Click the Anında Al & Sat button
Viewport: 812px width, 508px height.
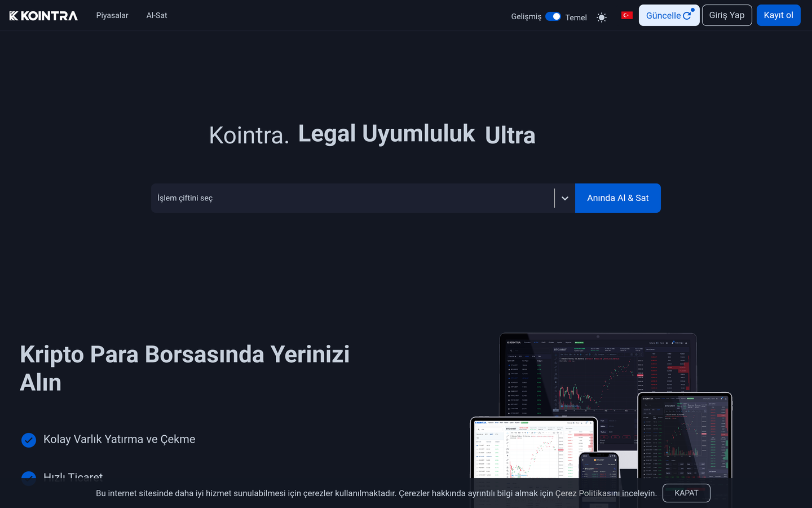(x=618, y=198)
